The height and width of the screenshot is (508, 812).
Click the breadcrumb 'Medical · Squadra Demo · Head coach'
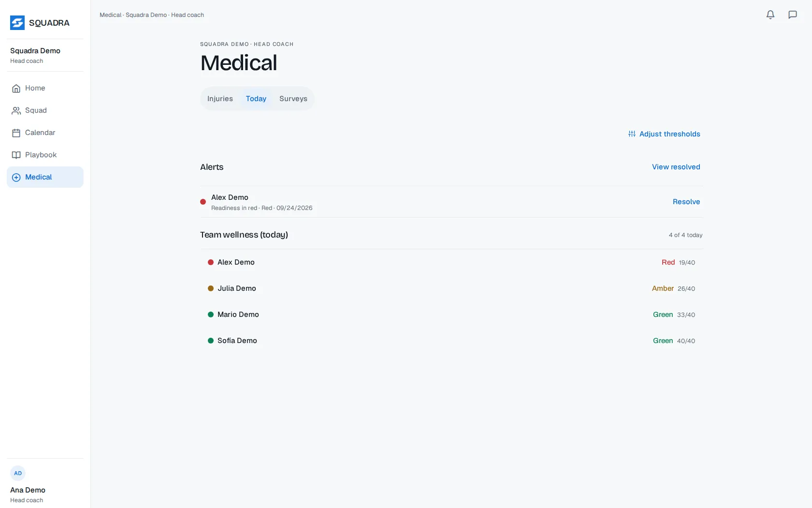click(152, 15)
